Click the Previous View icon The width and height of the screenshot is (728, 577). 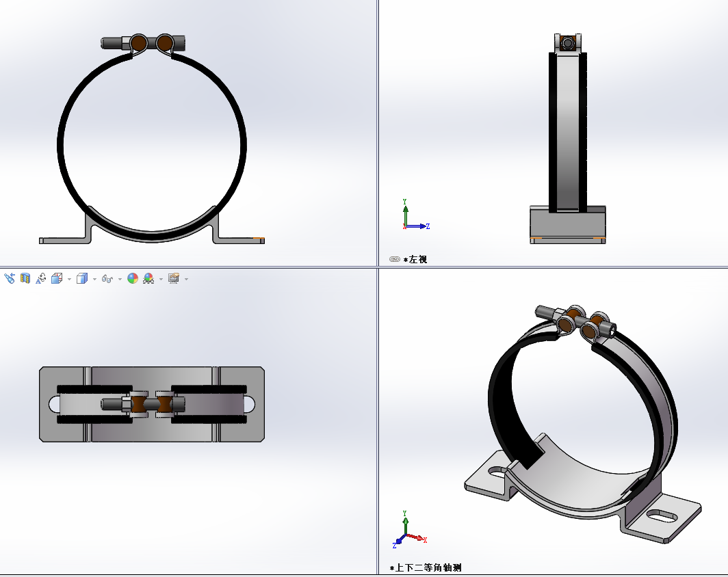tap(10, 278)
